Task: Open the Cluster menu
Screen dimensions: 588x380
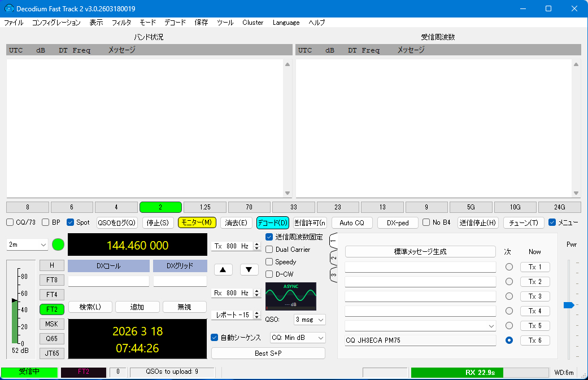Action: pos(252,23)
